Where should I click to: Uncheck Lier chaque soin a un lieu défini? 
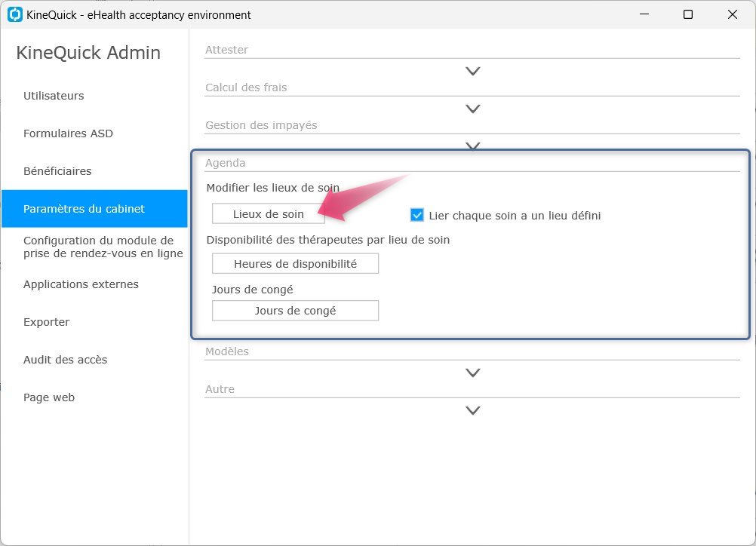coord(417,215)
